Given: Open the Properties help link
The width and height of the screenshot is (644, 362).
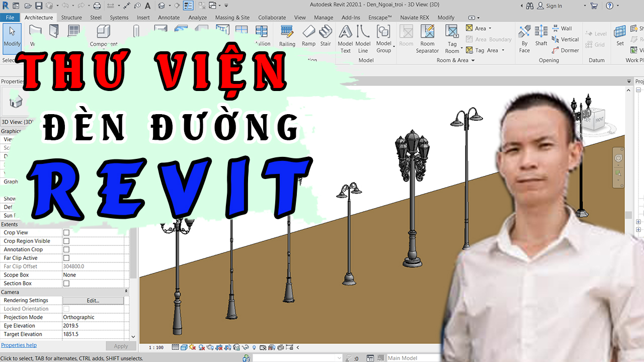Looking at the screenshot, I should coord(19,345).
